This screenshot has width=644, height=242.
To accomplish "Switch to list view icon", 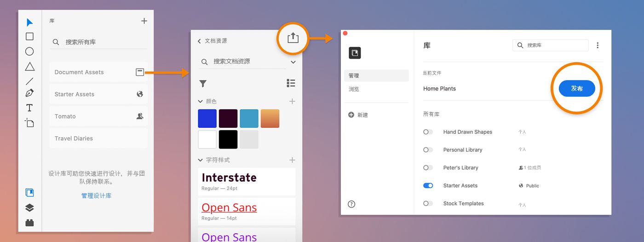I will click(x=291, y=83).
